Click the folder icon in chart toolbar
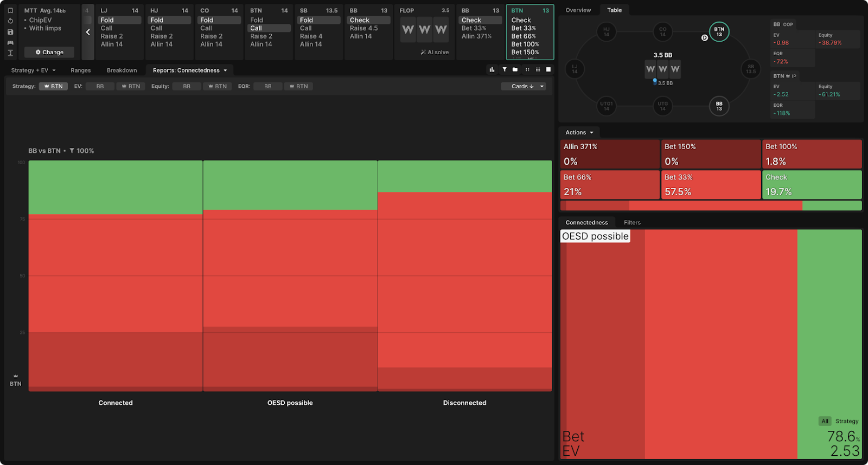 515,69
